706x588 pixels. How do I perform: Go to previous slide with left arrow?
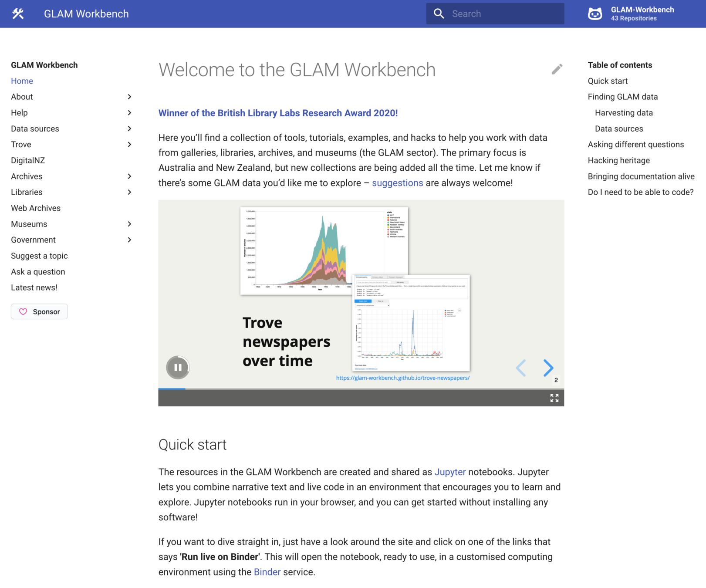click(x=521, y=368)
